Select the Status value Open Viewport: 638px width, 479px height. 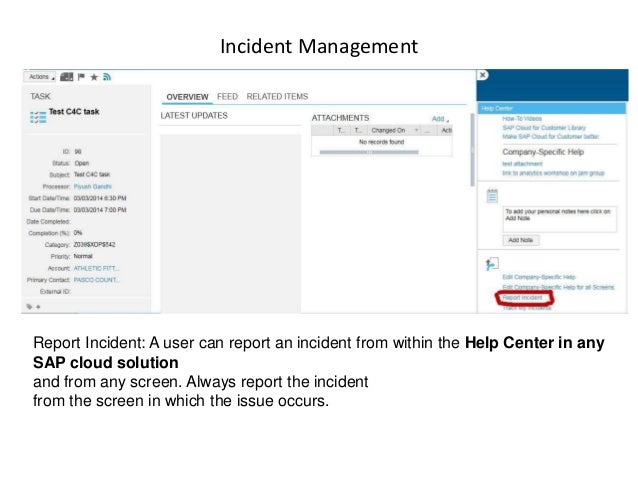click(x=81, y=163)
